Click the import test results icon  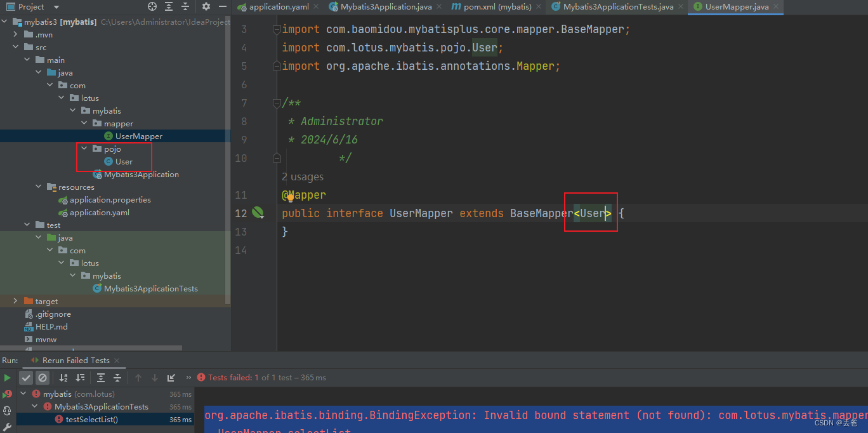(171, 378)
